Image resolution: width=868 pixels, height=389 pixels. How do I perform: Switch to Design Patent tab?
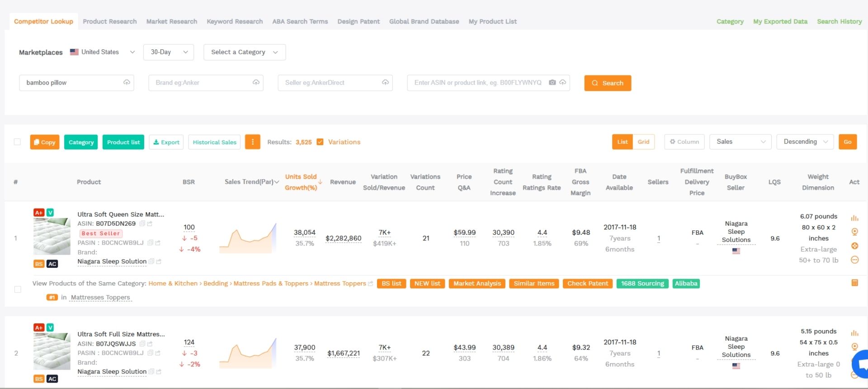tap(359, 21)
